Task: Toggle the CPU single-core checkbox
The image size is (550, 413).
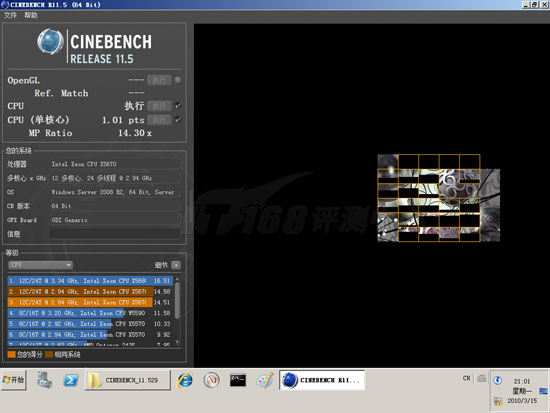Action: tap(178, 120)
